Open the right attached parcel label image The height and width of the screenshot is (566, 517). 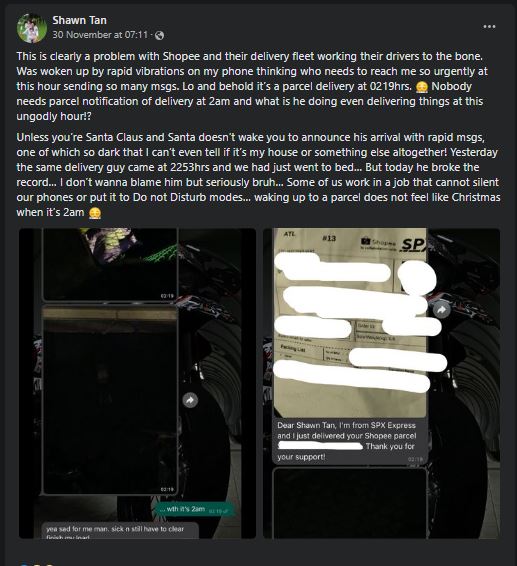(382, 383)
